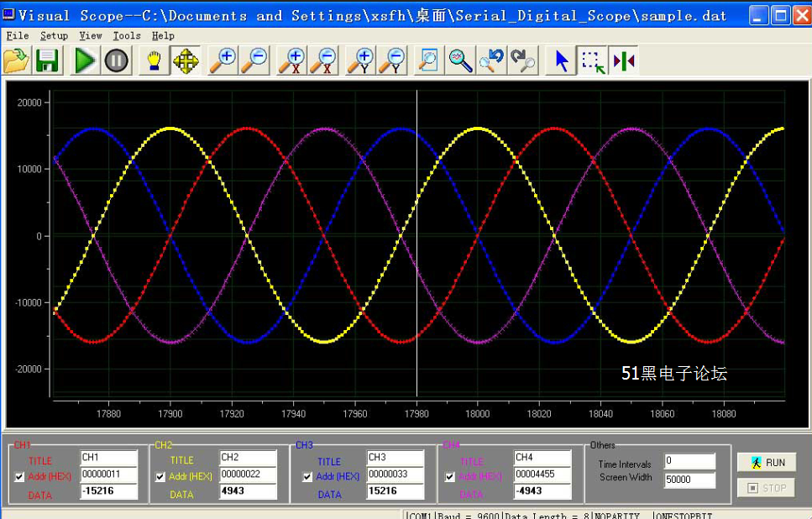The image size is (812, 519).
Task: Click the Screen Width label
Action: coord(626,478)
